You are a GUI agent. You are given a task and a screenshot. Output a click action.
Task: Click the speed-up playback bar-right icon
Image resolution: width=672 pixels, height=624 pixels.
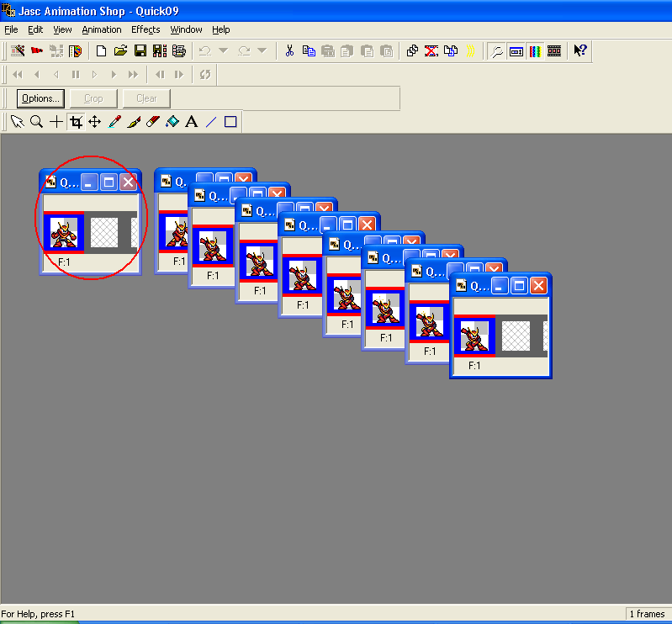click(179, 75)
